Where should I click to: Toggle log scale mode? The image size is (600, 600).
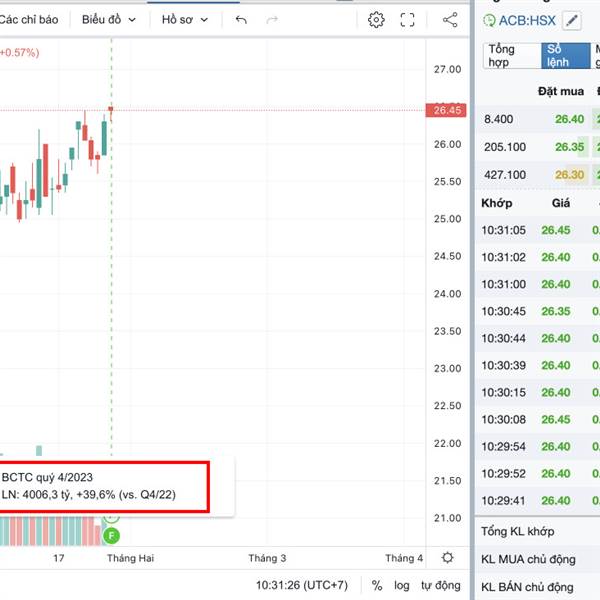401,586
